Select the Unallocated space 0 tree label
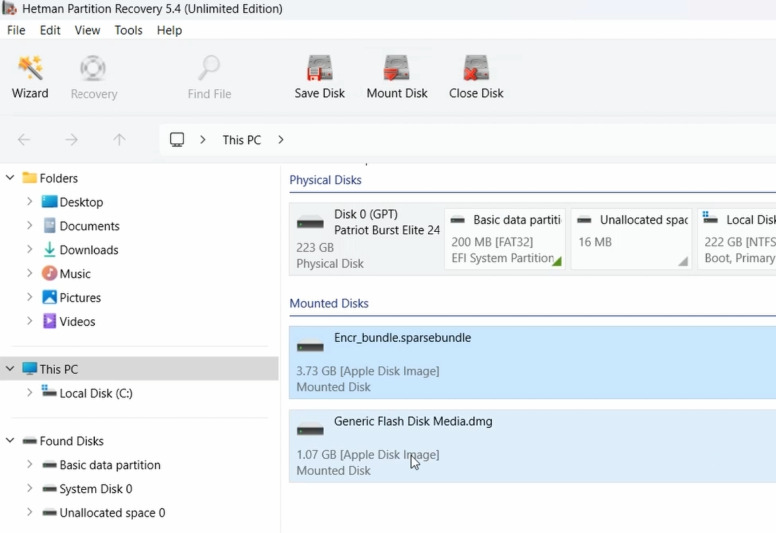Image resolution: width=776 pixels, height=533 pixels. click(112, 513)
